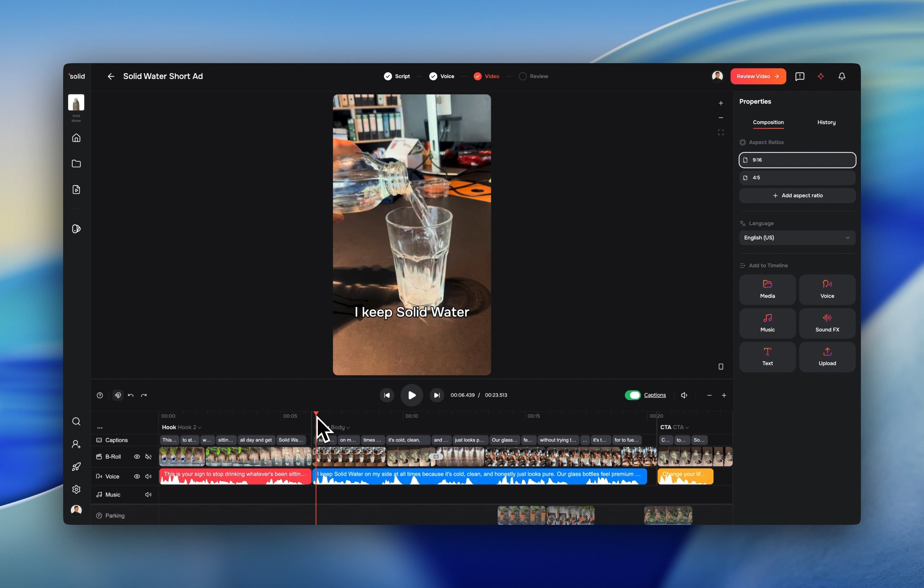The image size is (924, 588).
Task: Select the red Hook voice clip
Action: [x=235, y=477]
